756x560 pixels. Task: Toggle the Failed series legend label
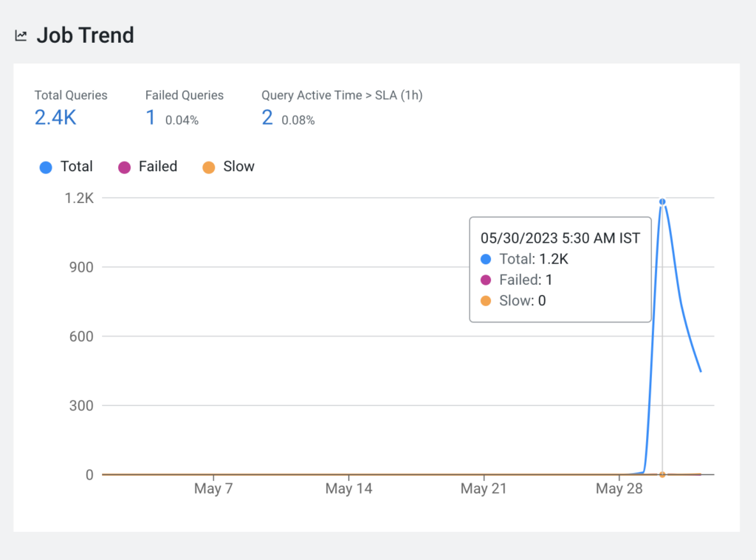point(158,167)
